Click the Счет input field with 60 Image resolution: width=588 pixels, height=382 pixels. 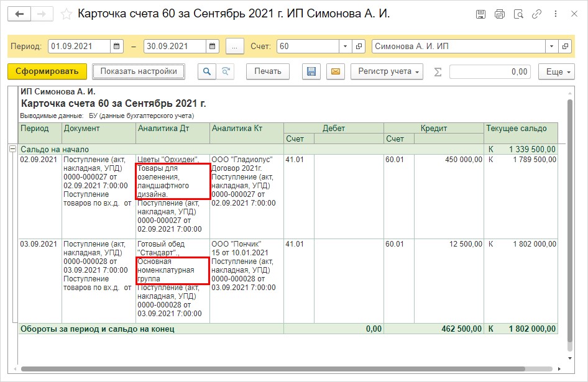pos(308,47)
